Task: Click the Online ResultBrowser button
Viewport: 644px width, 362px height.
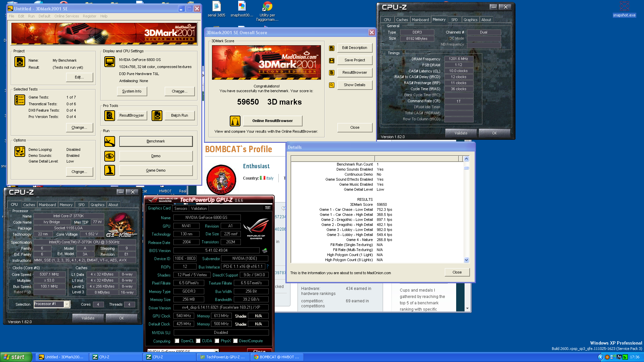Action: 273,121
